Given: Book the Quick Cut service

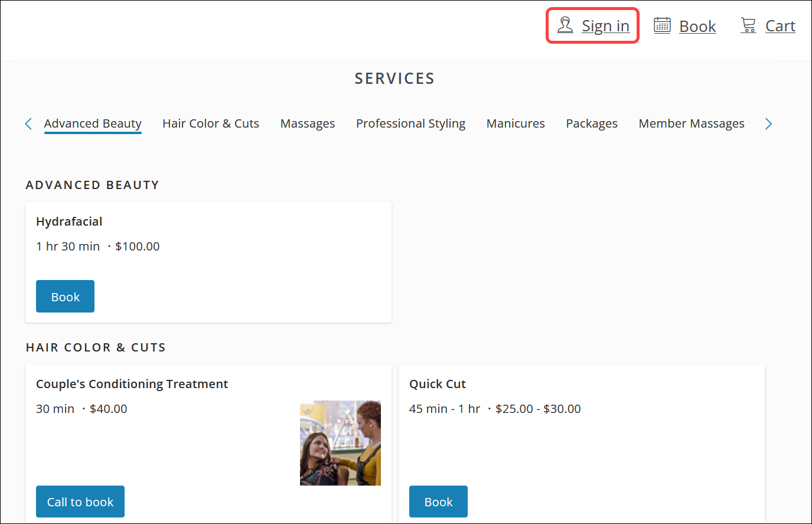Looking at the screenshot, I should tap(438, 502).
